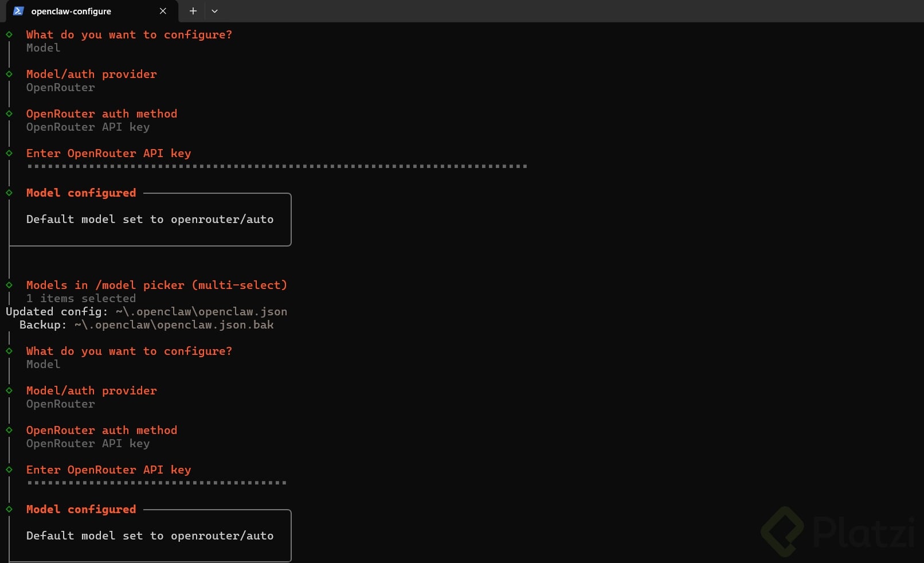Click 'Default model set to openrouter/auto' in the bottom box
924x563 pixels.
150,536
